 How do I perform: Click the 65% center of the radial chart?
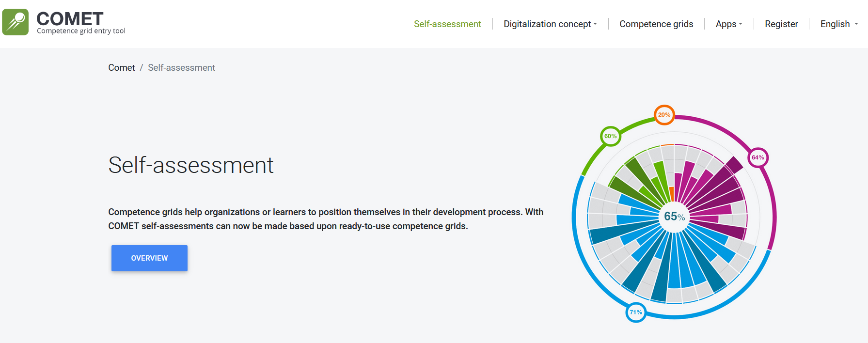(x=674, y=217)
